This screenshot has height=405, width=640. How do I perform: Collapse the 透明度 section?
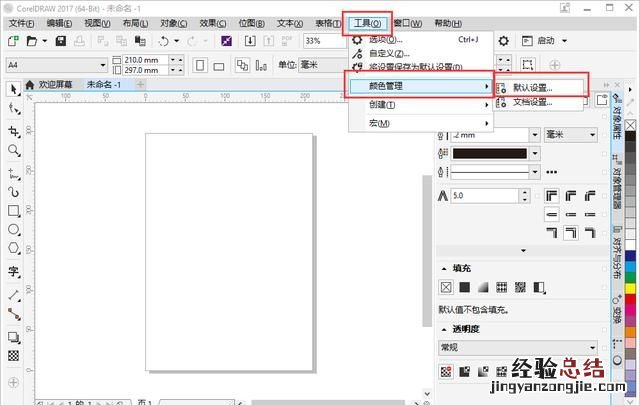444,329
